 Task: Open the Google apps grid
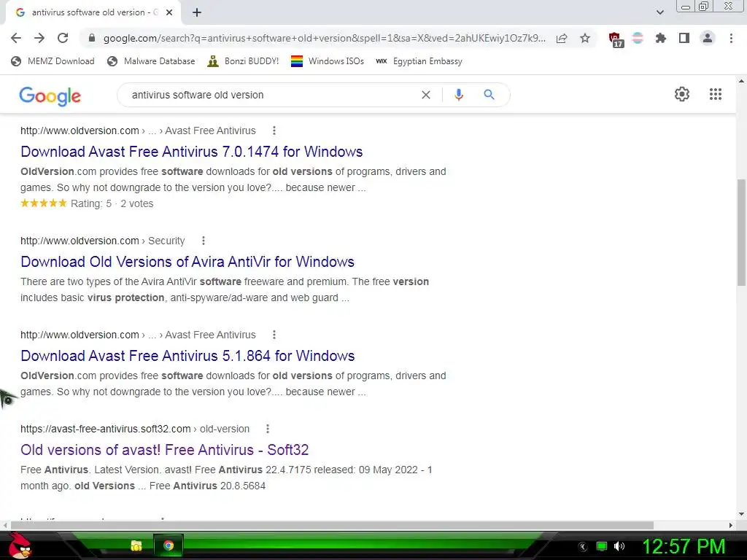pos(716,94)
